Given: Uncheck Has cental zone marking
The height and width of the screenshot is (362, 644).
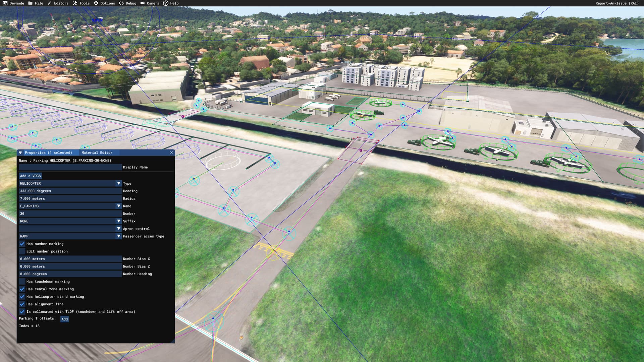Looking at the screenshot, I should (x=22, y=289).
